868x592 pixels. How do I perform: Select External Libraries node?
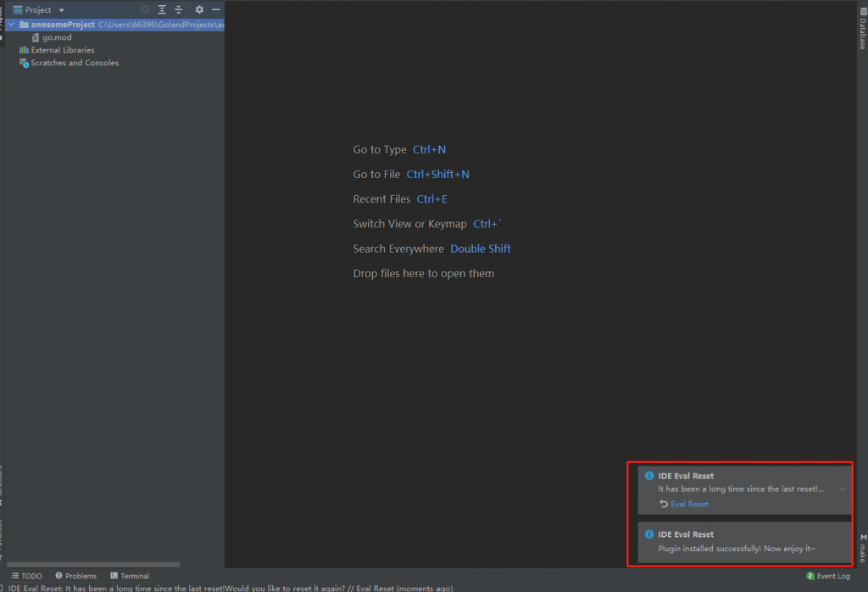[63, 50]
